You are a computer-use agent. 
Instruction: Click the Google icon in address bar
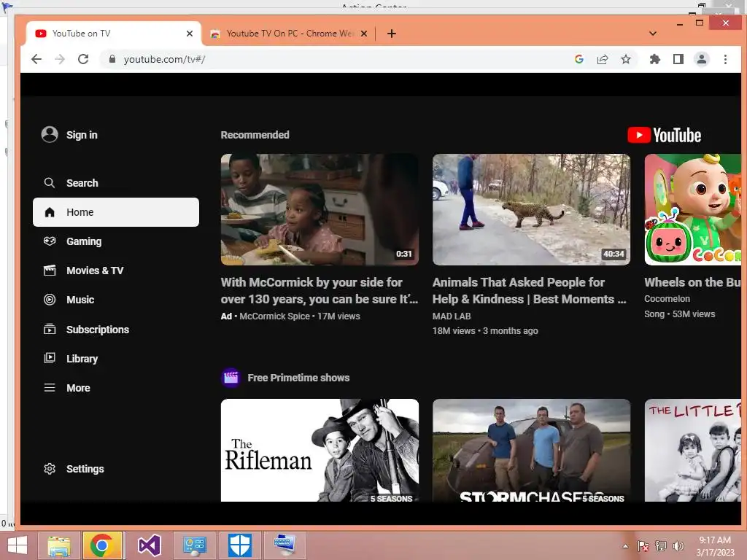579,59
